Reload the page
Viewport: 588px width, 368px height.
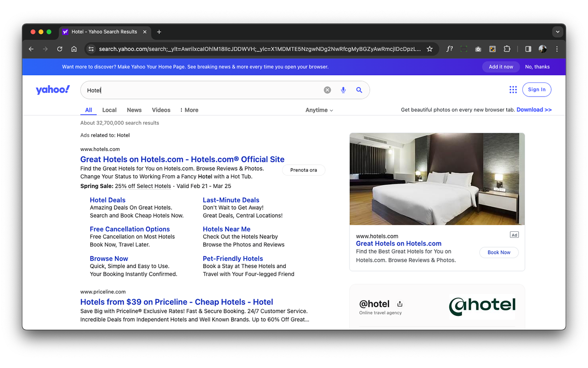pyautogui.click(x=60, y=49)
